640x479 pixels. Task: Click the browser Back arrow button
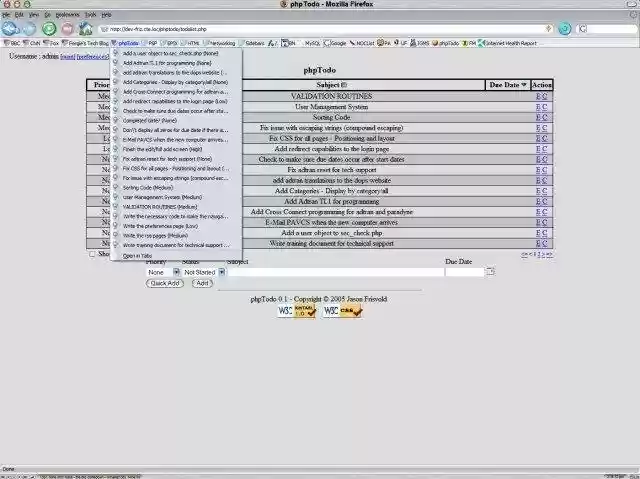[x=10, y=29]
